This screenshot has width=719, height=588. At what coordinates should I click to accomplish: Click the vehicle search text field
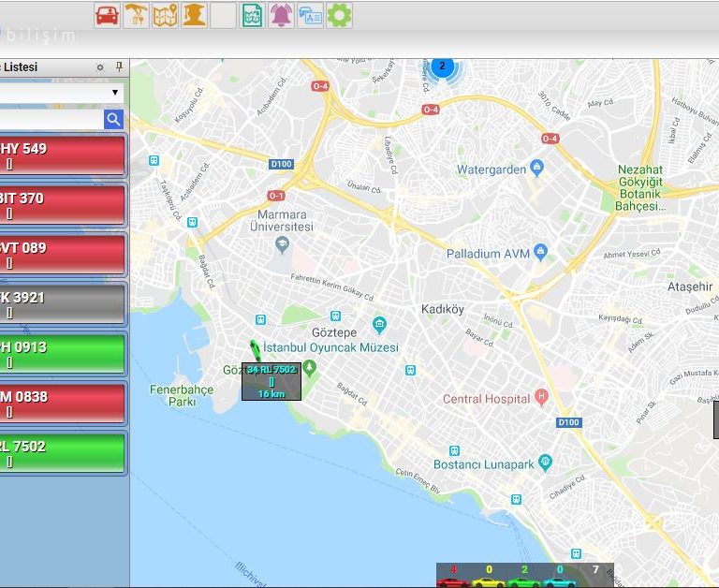[51, 120]
